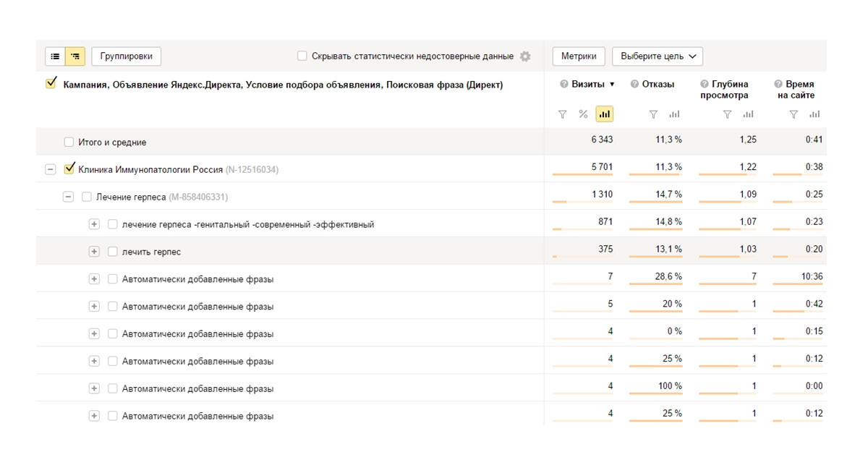Click the time on site value 0:38
Viewport: 868px width, 473px height.
click(x=814, y=167)
